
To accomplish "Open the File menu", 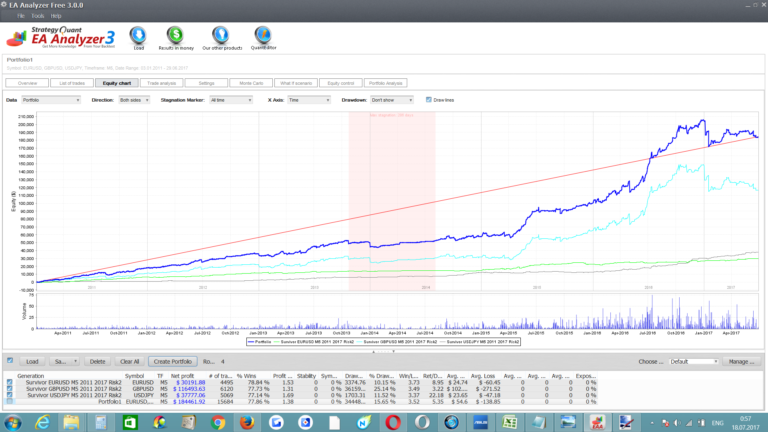I will [x=21, y=16].
